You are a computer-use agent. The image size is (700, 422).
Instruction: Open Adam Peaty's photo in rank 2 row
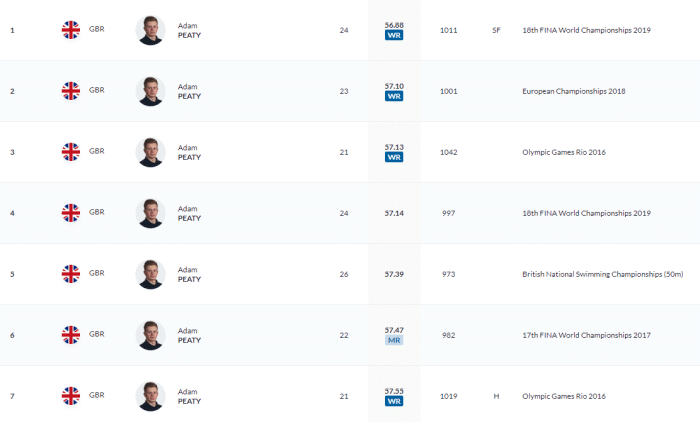click(150, 91)
